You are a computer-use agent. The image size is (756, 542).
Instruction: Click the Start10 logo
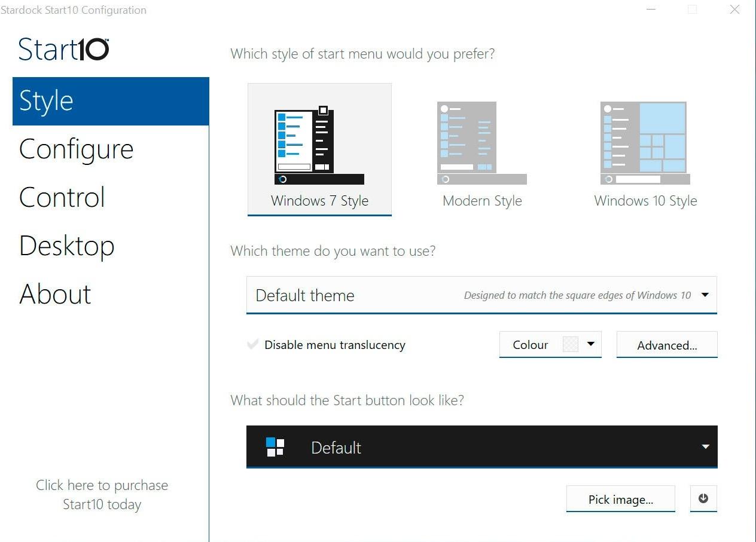pos(63,49)
